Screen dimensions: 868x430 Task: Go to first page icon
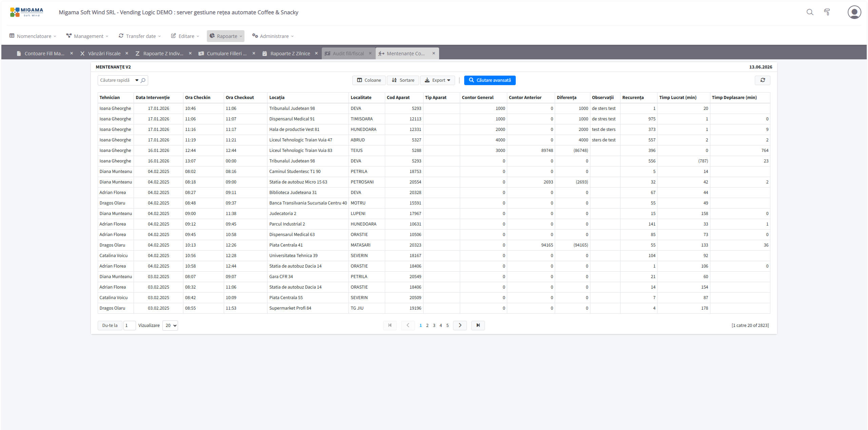(x=390, y=326)
